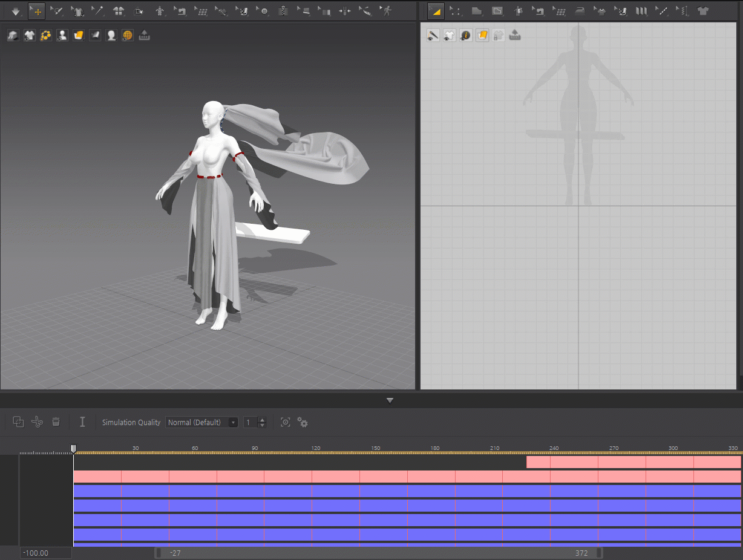The height and width of the screenshot is (560, 743).
Task: Select the Polygon pattern drawing tool
Action: tap(477, 11)
